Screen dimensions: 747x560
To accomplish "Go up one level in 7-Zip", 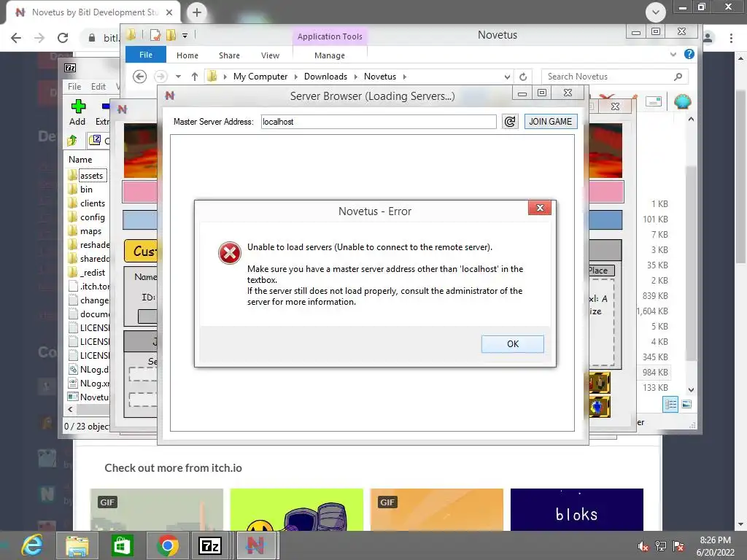I will (72, 141).
